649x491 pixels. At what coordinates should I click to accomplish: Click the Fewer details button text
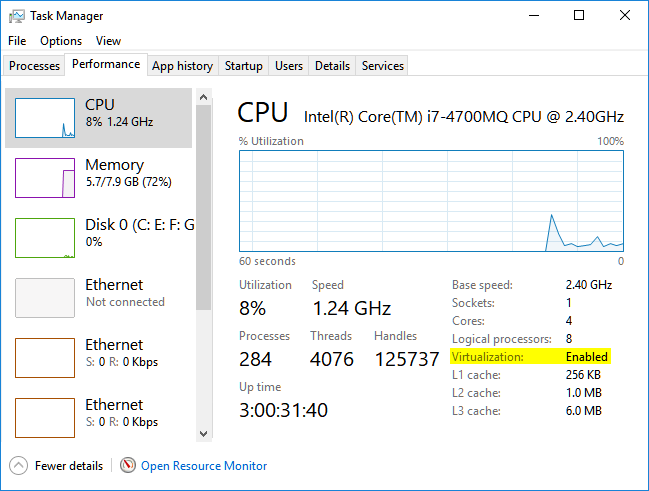(x=69, y=466)
